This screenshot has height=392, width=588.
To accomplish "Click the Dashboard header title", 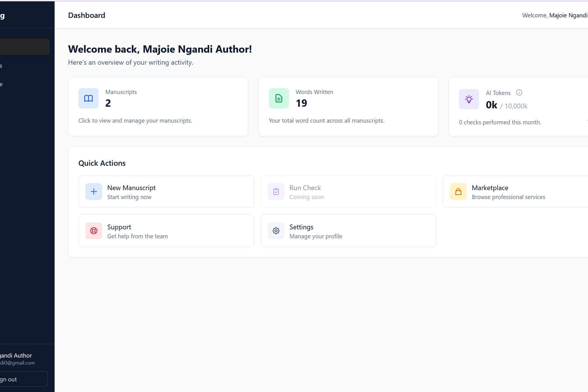I will pos(87,15).
